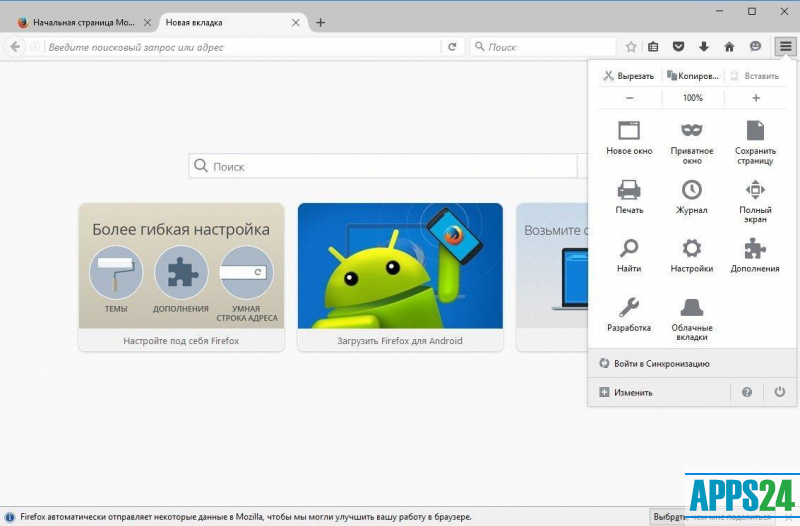The image size is (800, 526).
Task: Open the Журнал history panel
Action: tap(691, 195)
